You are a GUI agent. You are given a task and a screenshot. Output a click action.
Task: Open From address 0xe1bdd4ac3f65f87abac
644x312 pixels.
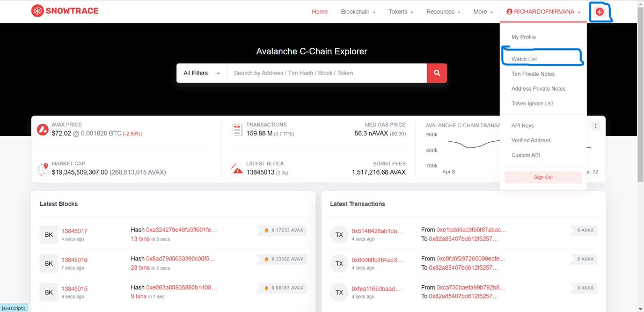[472, 230]
